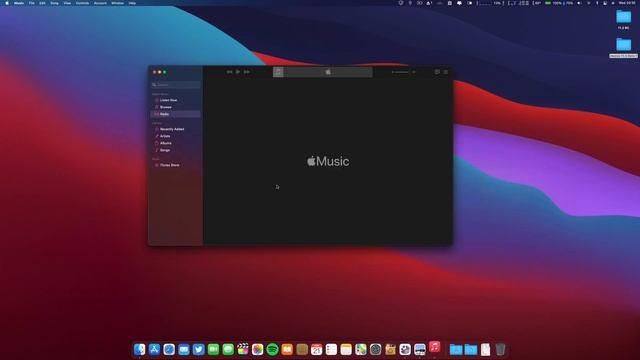Open Artists in the library sidebar
The height and width of the screenshot is (360, 640).
click(176, 136)
